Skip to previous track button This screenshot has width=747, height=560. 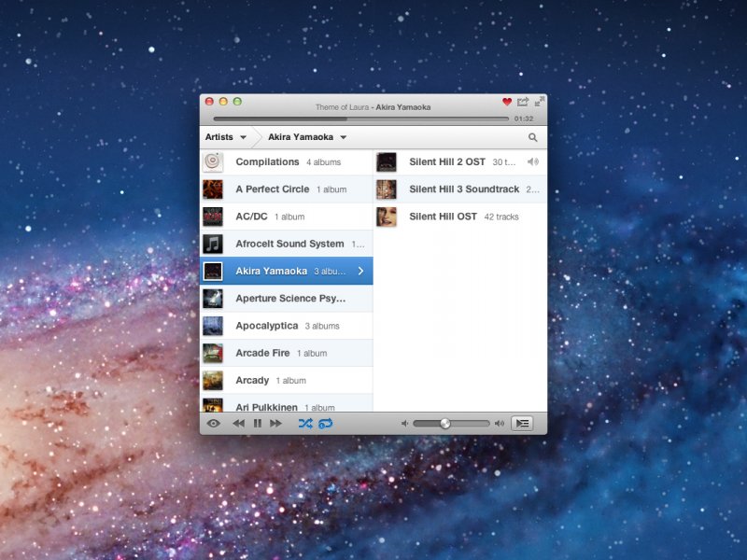(x=239, y=424)
